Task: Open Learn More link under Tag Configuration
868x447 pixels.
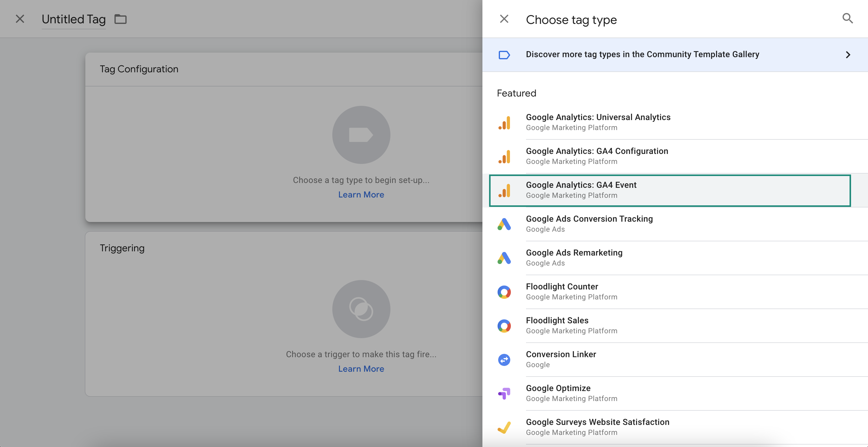Action: point(361,195)
